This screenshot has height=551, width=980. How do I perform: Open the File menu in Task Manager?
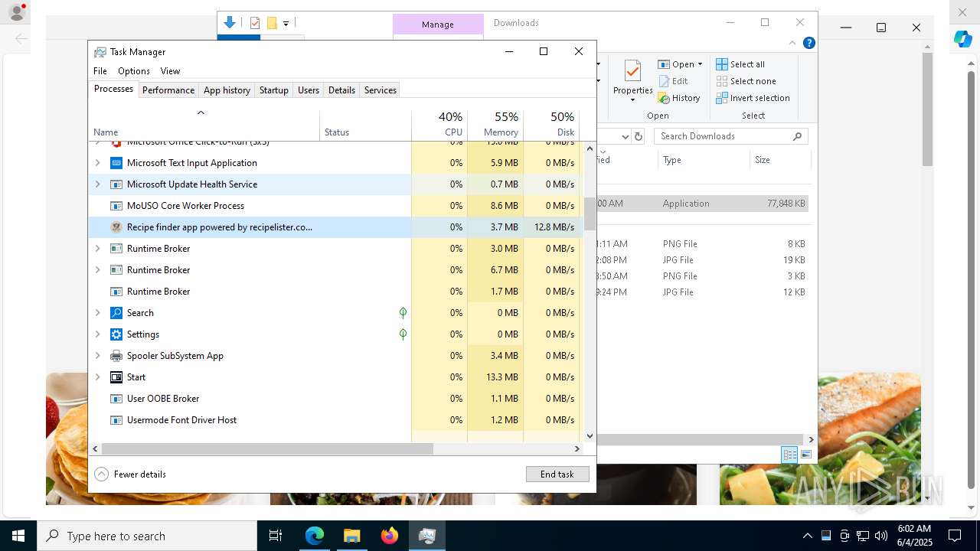(x=100, y=71)
